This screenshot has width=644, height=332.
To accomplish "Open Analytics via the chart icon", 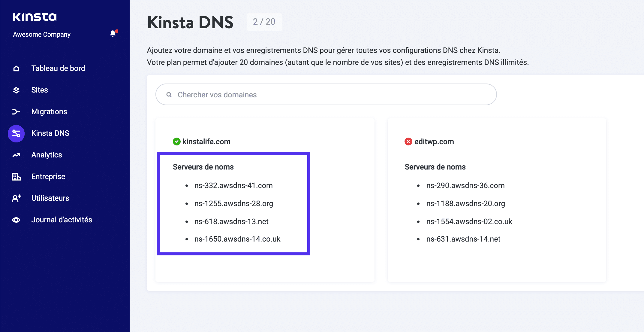I will [x=16, y=155].
